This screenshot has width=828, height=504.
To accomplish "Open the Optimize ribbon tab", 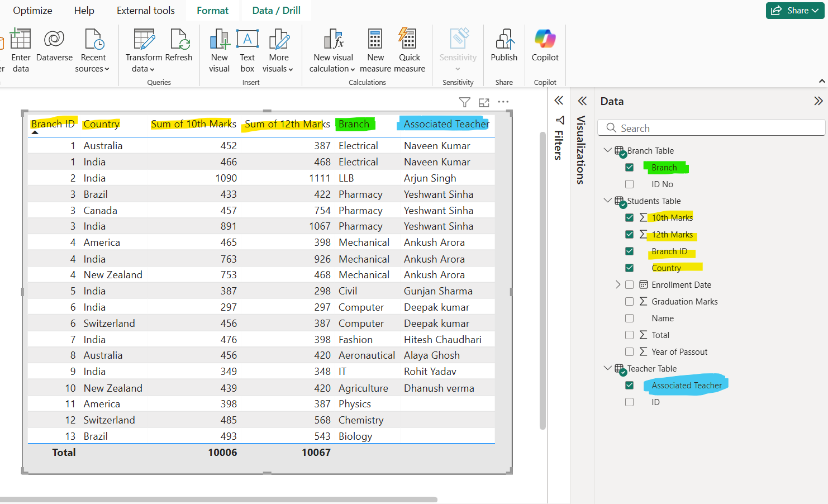I will click(32, 11).
